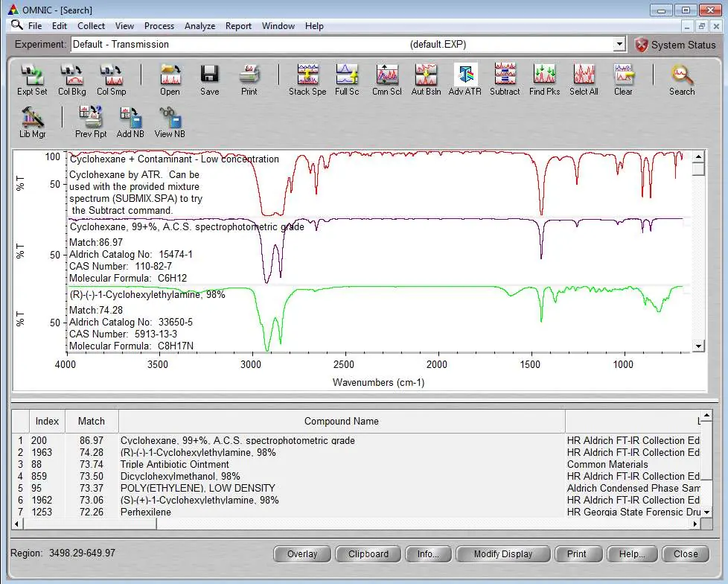Expand the Experiment dropdown arrow

(619, 44)
